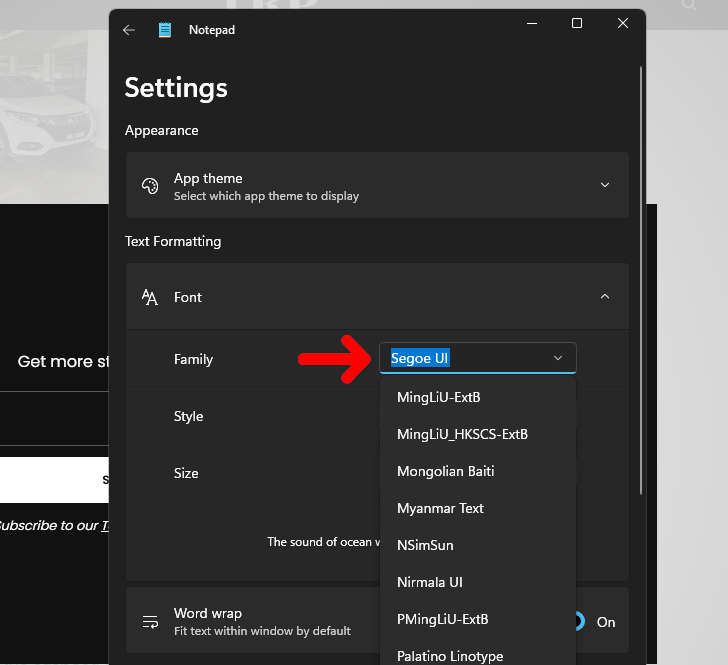Click the back arrow in Notepad

pyautogui.click(x=129, y=30)
